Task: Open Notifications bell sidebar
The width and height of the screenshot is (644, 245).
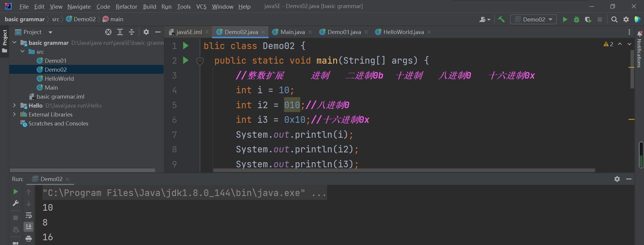Action: coord(639,34)
